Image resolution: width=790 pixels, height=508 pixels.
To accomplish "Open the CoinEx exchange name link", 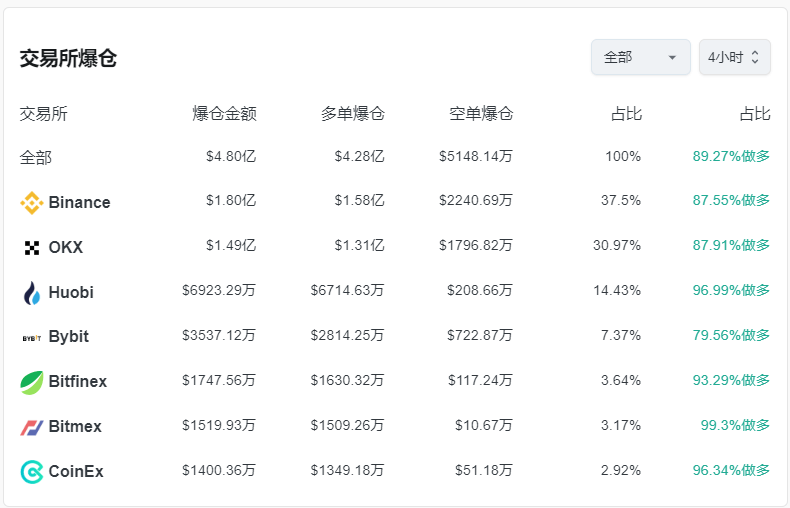I will pyautogui.click(x=76, y=472).
